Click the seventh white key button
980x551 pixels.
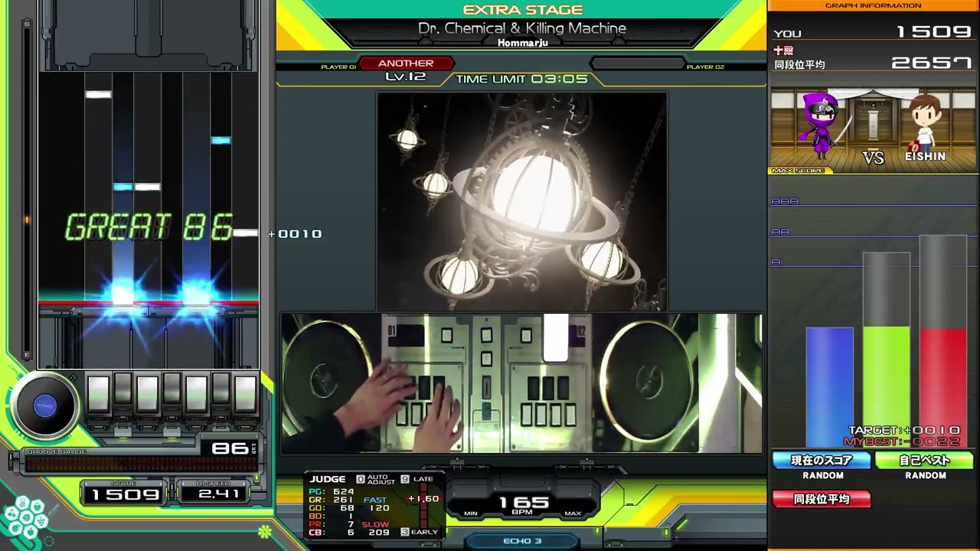click(245, 395)
